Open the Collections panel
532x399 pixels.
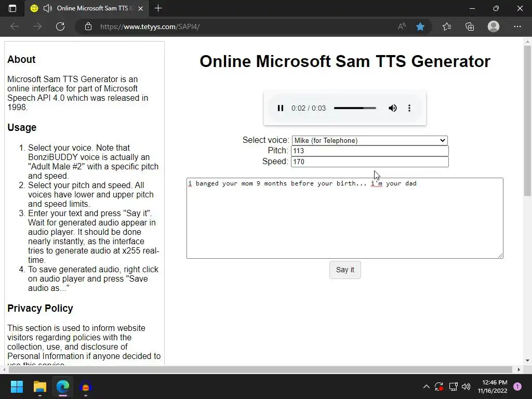(470, 26)
